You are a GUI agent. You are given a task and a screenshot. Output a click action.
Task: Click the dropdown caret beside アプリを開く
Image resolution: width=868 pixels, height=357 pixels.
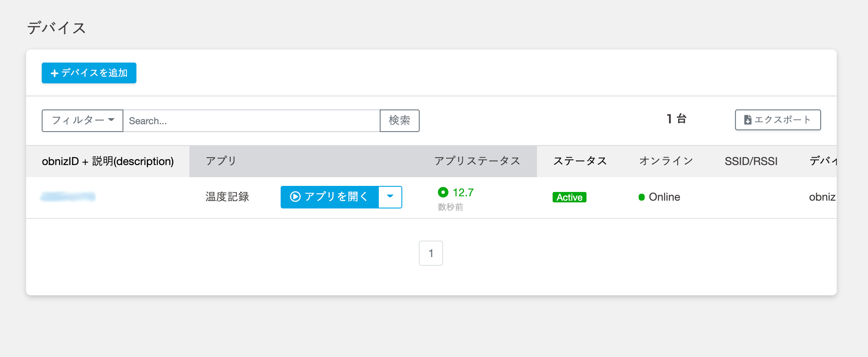click(391, 197)
